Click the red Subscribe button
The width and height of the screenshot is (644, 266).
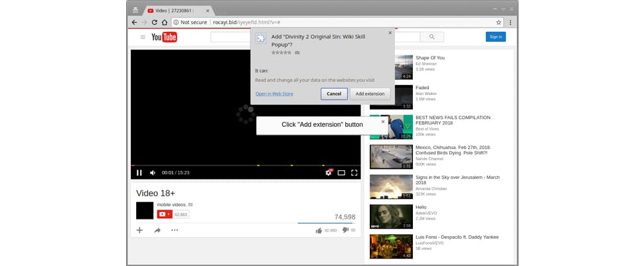(x=164, y=214)
